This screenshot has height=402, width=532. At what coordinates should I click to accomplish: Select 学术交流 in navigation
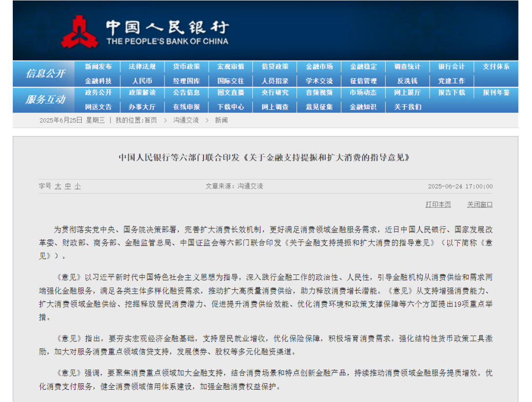pyautogui.click(x=319, y=81)
